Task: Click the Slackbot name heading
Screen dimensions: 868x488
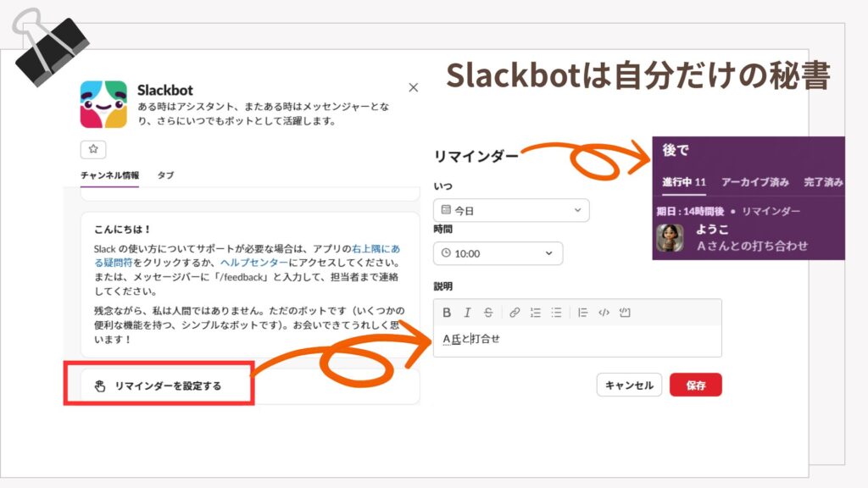Action: (x=165, y=90)
